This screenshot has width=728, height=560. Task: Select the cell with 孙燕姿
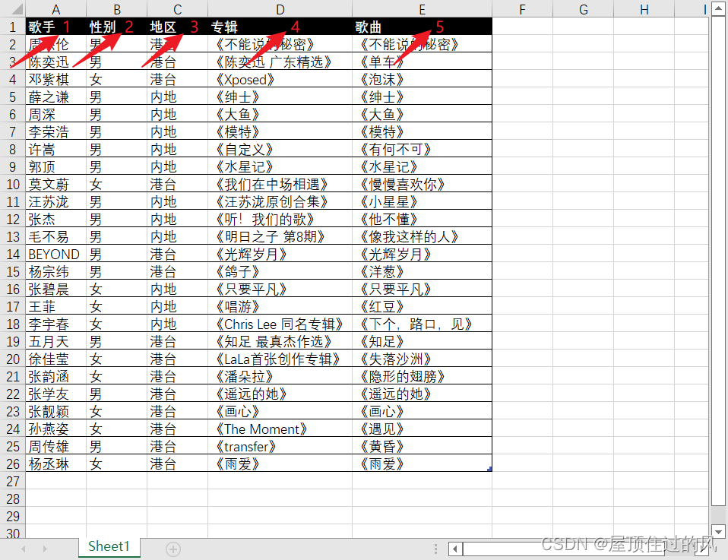coord(55,429)
